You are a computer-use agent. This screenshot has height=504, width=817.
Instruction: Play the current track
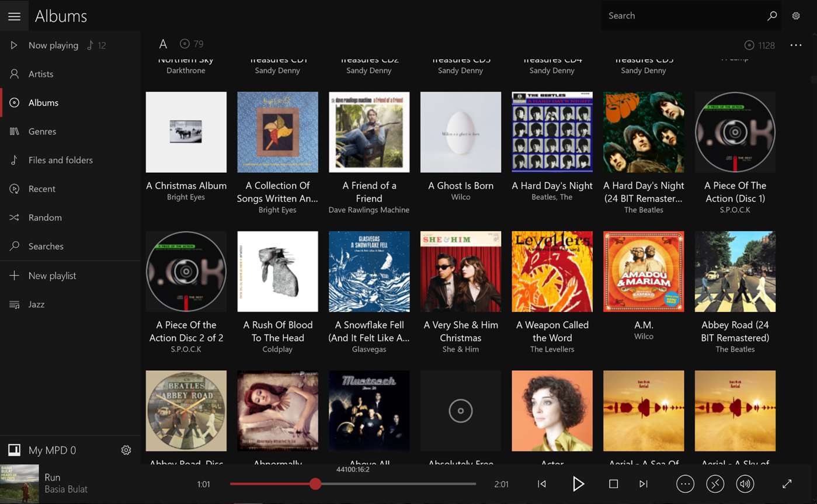[x=578, y=484]
